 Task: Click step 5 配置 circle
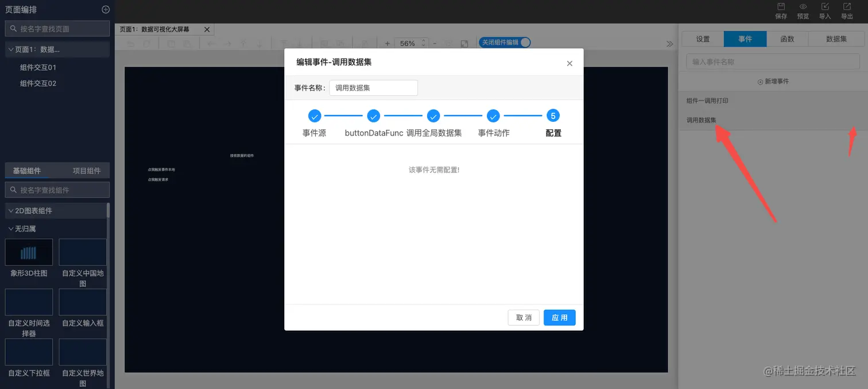click(553, 116)
